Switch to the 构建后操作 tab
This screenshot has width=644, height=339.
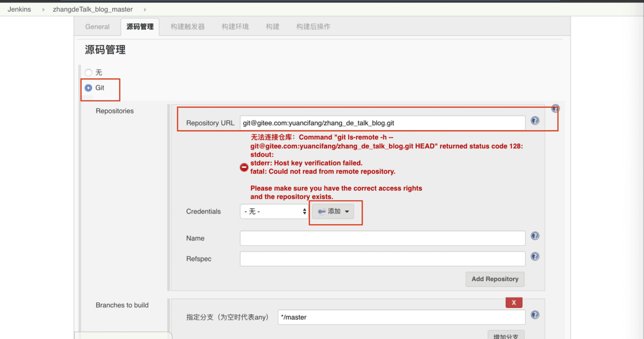pos(313,27)
